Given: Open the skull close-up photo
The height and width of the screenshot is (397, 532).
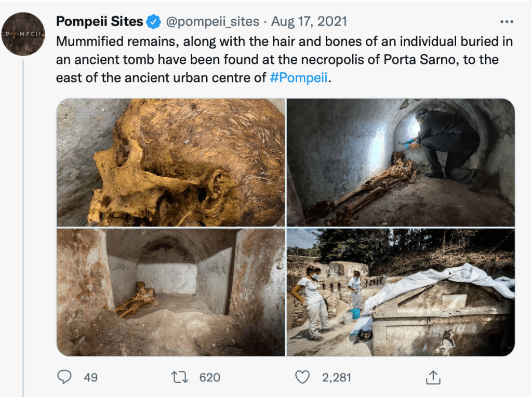Looking at the screenshot, I should [x=171, y=162].
